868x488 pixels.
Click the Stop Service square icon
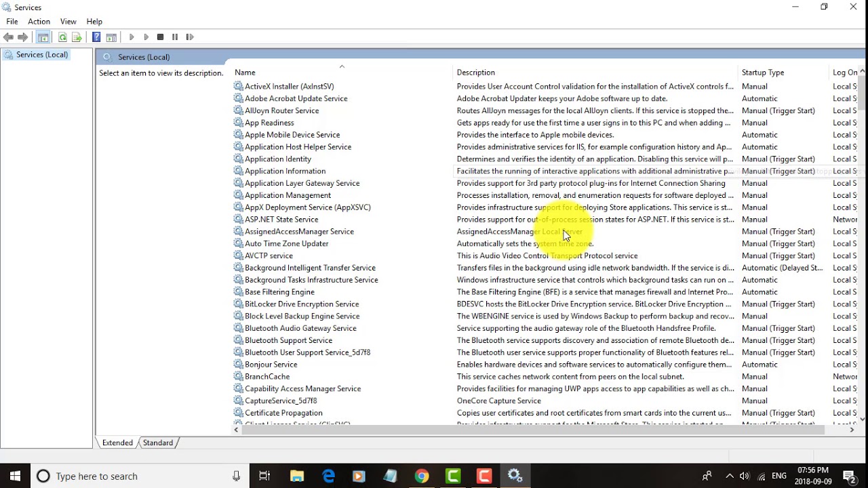pyautogui.click(x=160, y=37)
